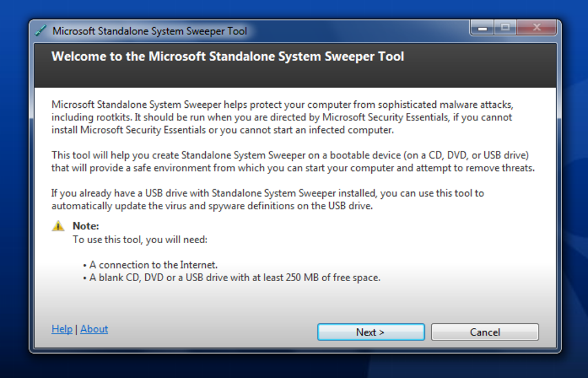Click the yellow warning icon beside Note
The width and height of the screenshot is (588, 378).
click(58, 226)
